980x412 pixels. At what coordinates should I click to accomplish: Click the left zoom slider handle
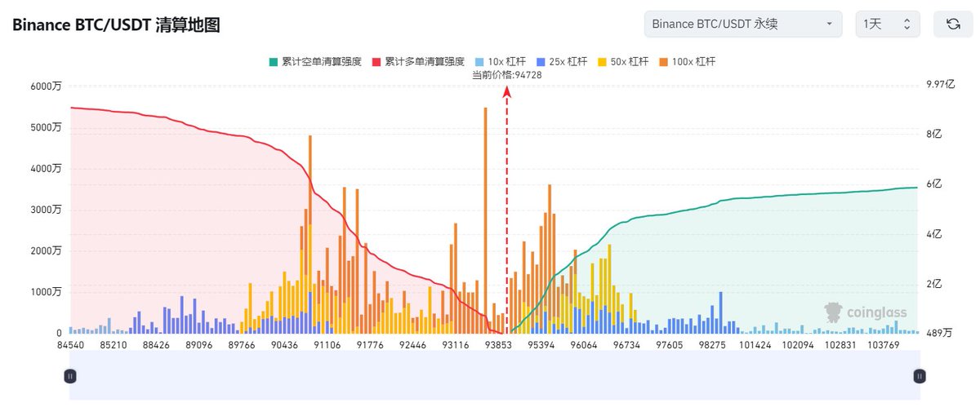(x=70, y=376)
